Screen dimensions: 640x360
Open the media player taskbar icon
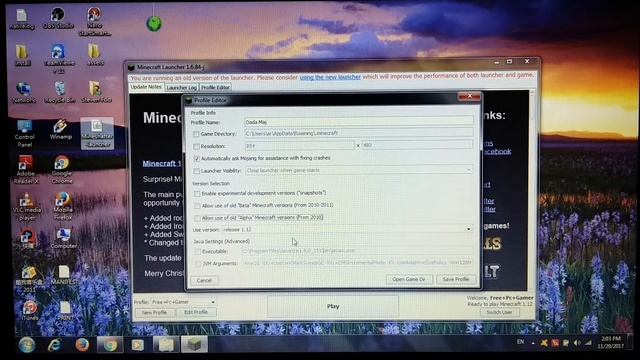(x=138, y=345)
